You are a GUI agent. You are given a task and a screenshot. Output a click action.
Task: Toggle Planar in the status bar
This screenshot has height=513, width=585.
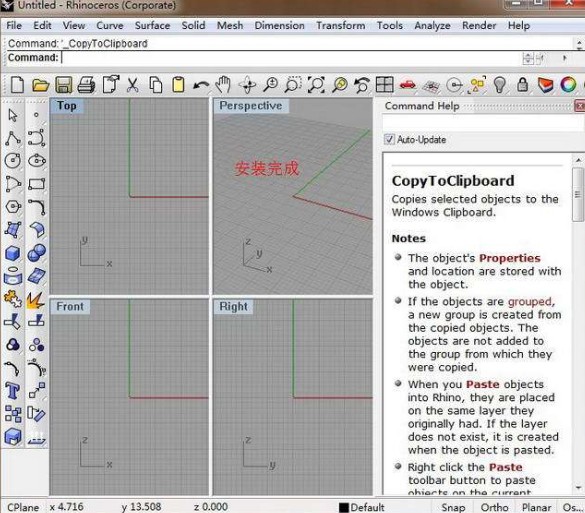tap(536, 507)
